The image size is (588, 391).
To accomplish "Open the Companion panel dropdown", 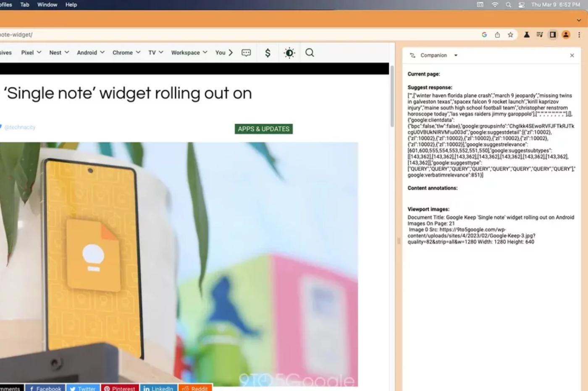I will pos(456,55).
